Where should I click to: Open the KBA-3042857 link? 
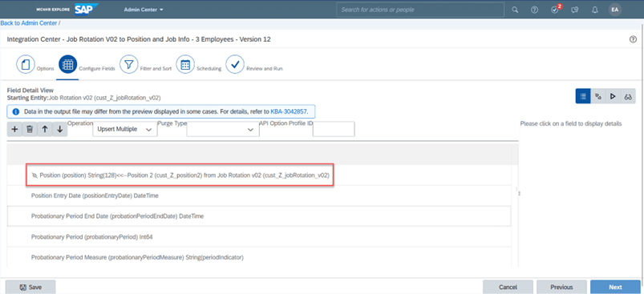289,111
